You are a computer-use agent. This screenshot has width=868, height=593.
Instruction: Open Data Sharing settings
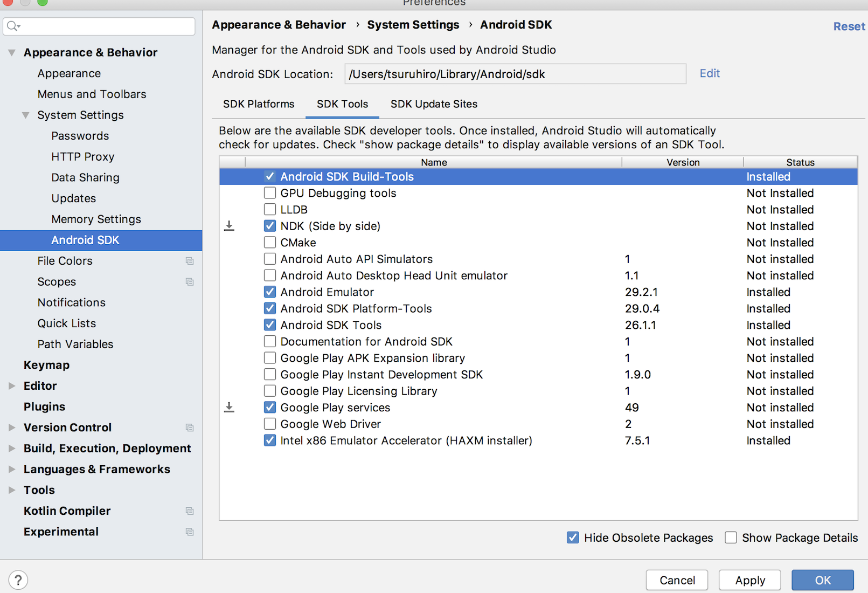(85, 177)
